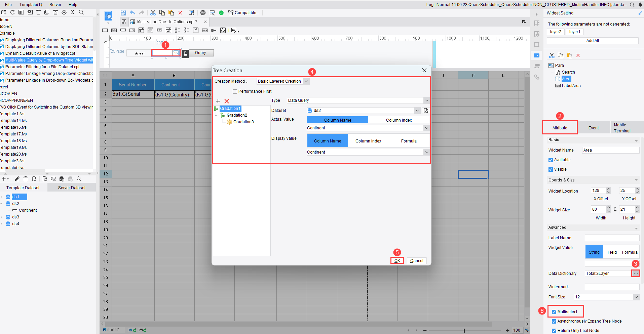
Task: Confirm Tree Creation with OK
Action: (397, 260)
